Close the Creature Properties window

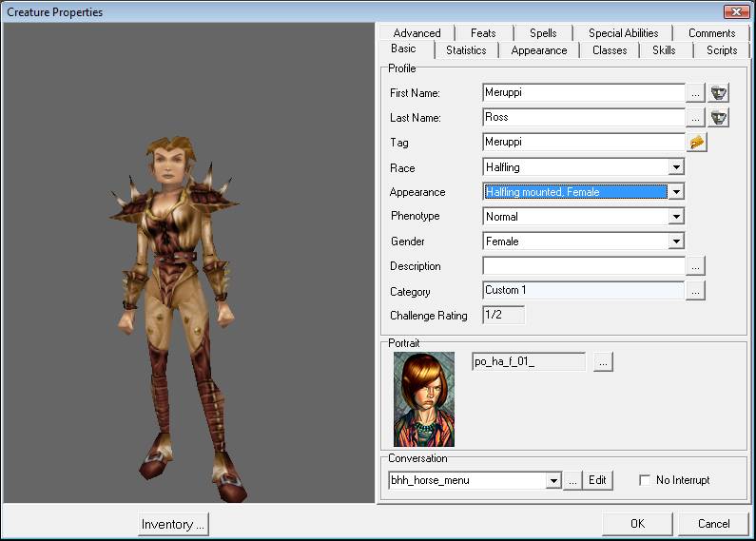736,11
